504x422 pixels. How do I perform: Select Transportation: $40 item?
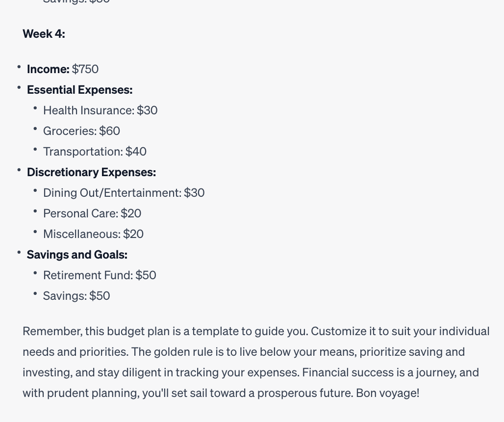pos(95,152)
